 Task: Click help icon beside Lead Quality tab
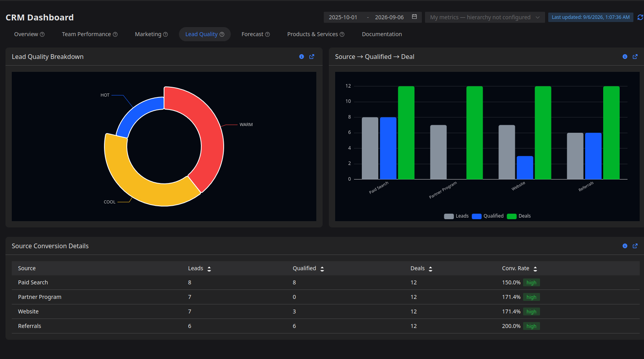pyautogui.click(x=222, y=35)
